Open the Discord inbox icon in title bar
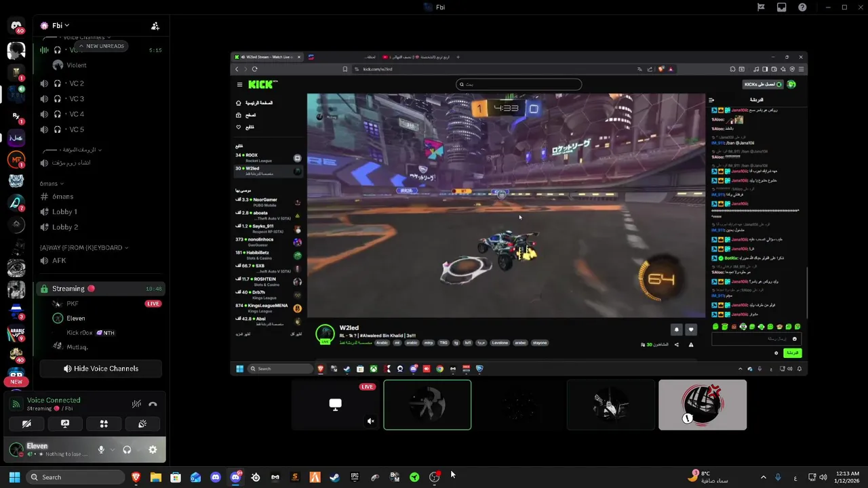 tap(782, 7)
